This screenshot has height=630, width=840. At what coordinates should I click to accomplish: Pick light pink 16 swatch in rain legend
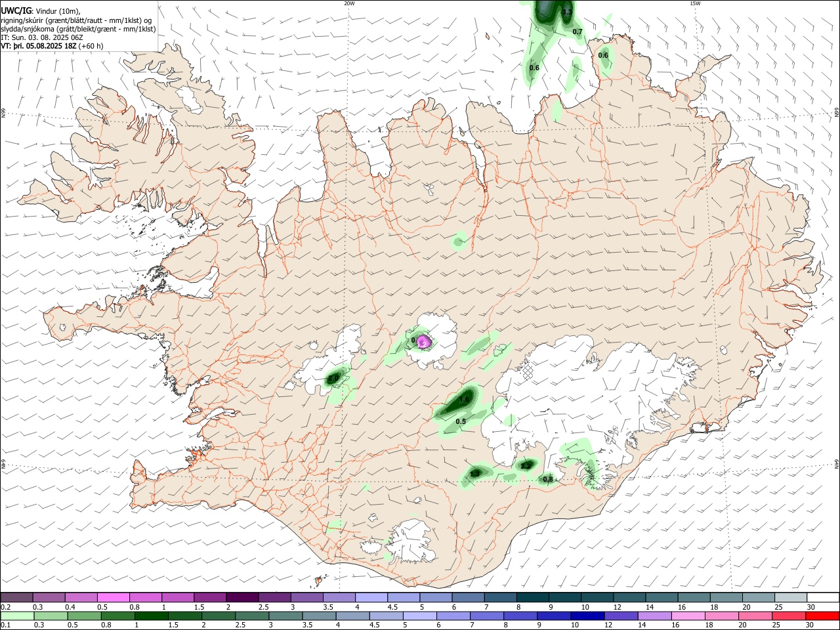(687, 616)
